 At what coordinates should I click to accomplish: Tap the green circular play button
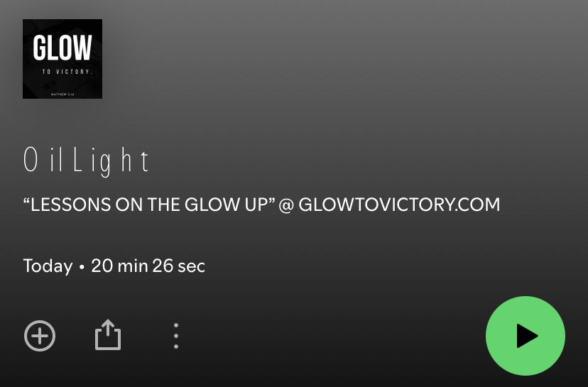(x=526, y=336)
